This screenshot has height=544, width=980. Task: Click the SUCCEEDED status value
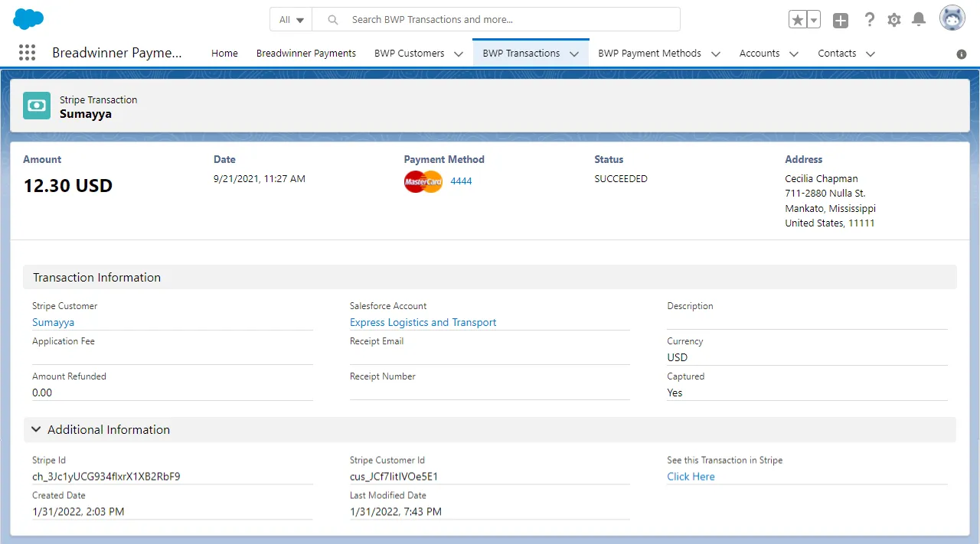[x=621, y=178]
